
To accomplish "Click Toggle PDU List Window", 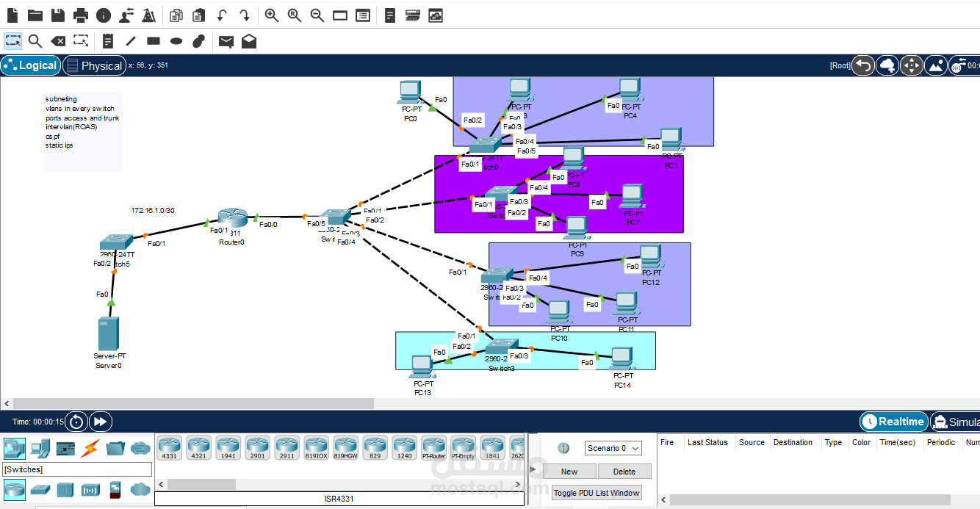I will coord(597,493).
